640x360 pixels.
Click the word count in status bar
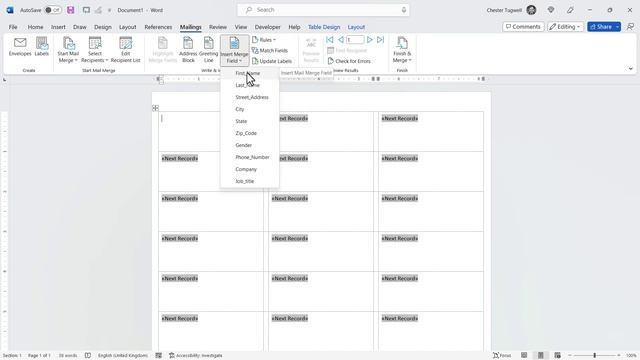(x=68, y=356)
